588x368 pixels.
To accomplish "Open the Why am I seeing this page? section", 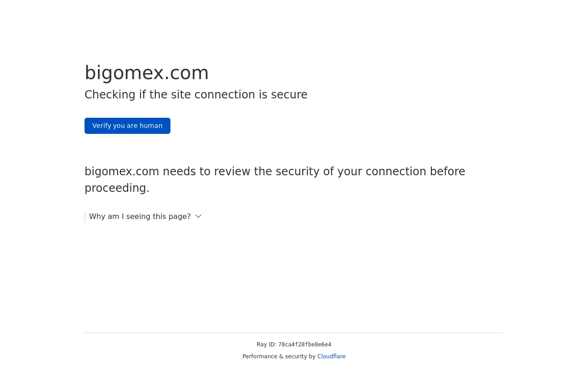I will [x=140, y=216].
